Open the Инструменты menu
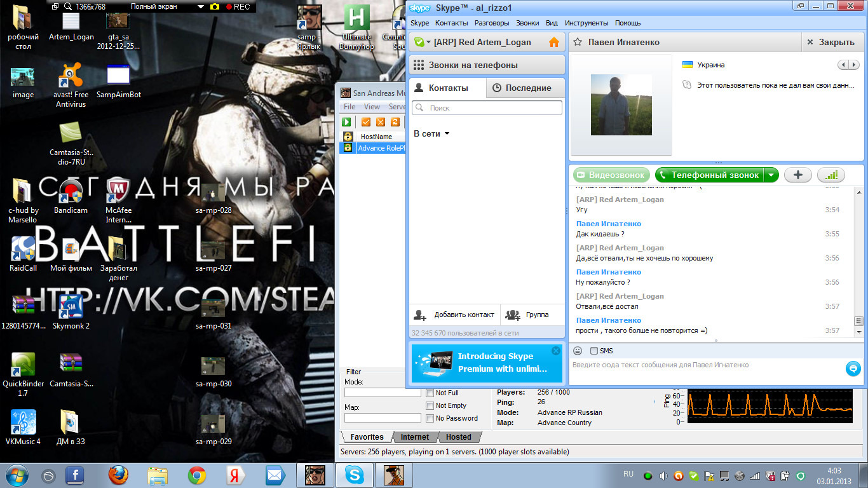 pyautogui.click(x=586, y=23)
